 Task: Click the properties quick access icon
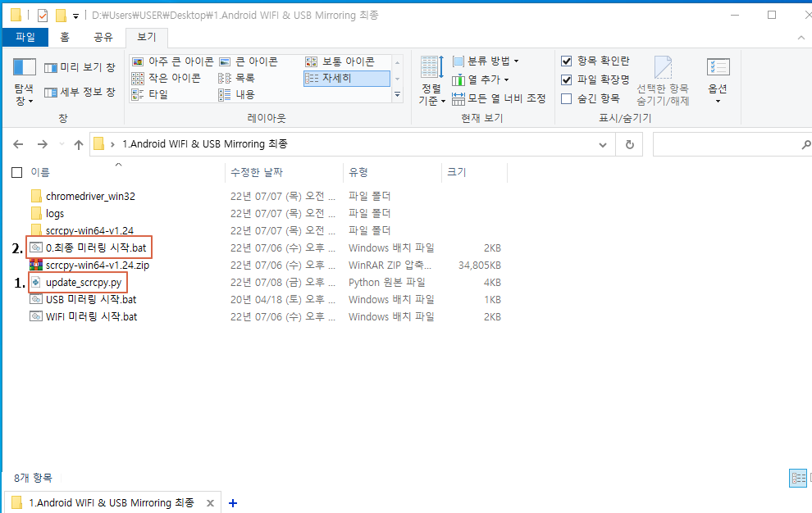pos(43,16)
